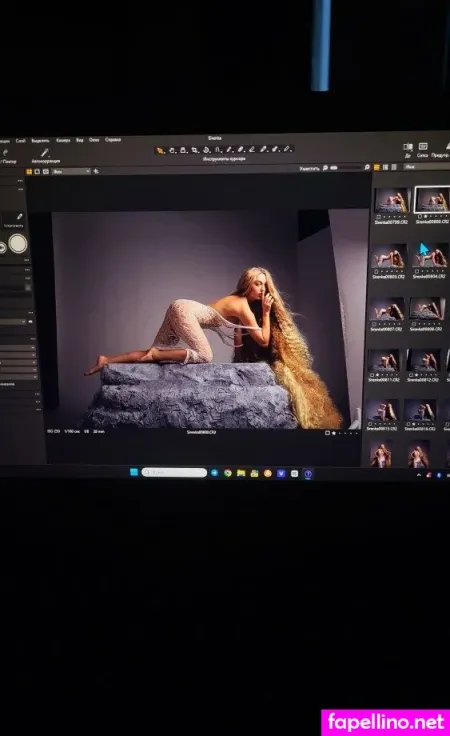Switch viewer to orange multi-view mode icon
450x736 pixels.
click(29, 172)
